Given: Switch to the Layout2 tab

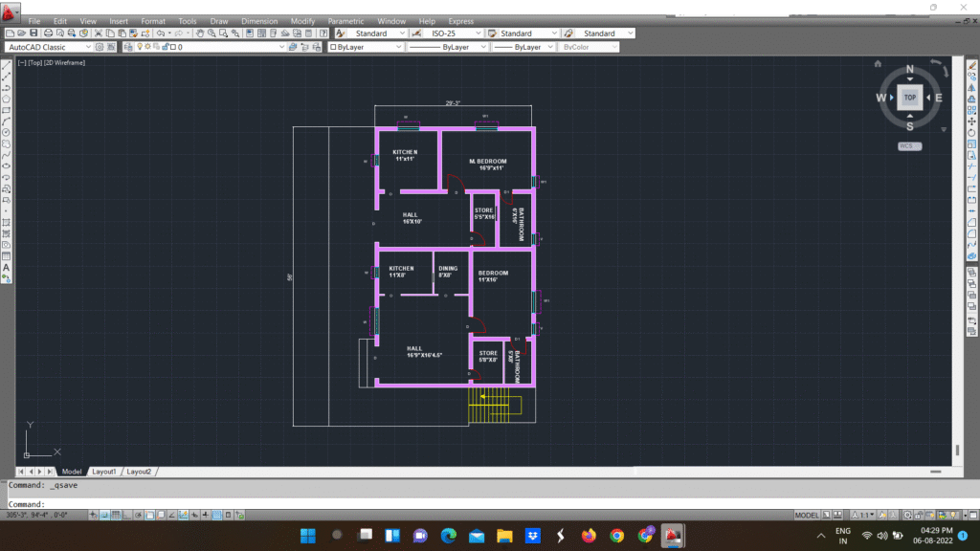Looking at the screenshot, I should point(139,472).
